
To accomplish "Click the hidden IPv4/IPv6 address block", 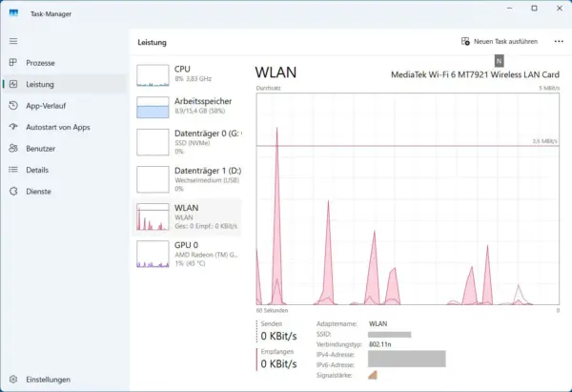I will pyautogui.click(x=407, y=359).
